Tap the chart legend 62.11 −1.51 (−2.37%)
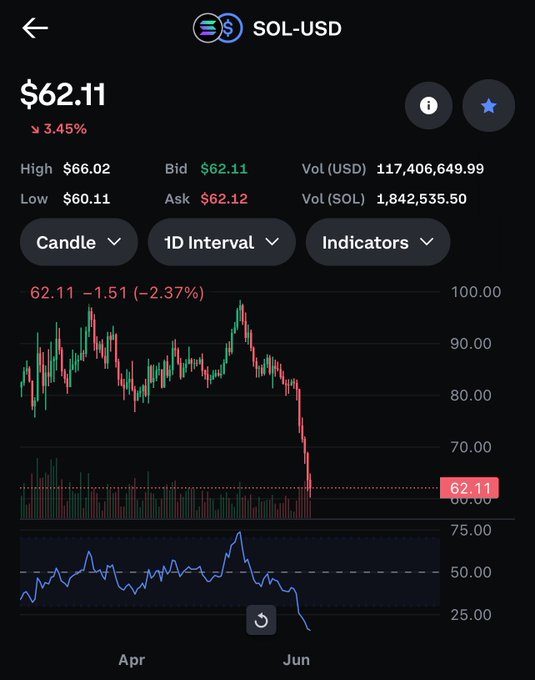Image resolution: width=535 pixels, height=680 pixels. (117, 293)
